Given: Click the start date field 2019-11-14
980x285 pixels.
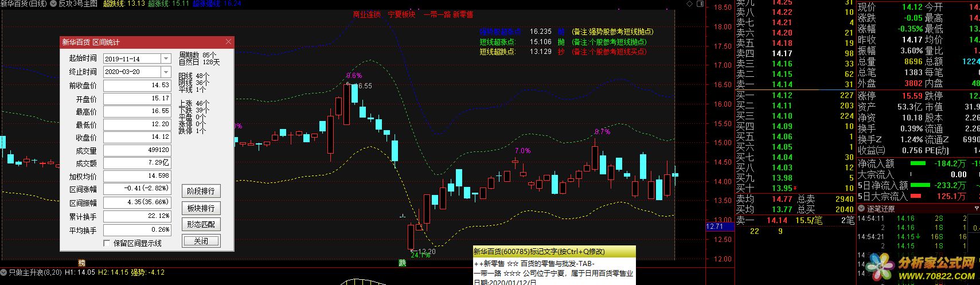Looking at the screenshot, I should point(132,58).
